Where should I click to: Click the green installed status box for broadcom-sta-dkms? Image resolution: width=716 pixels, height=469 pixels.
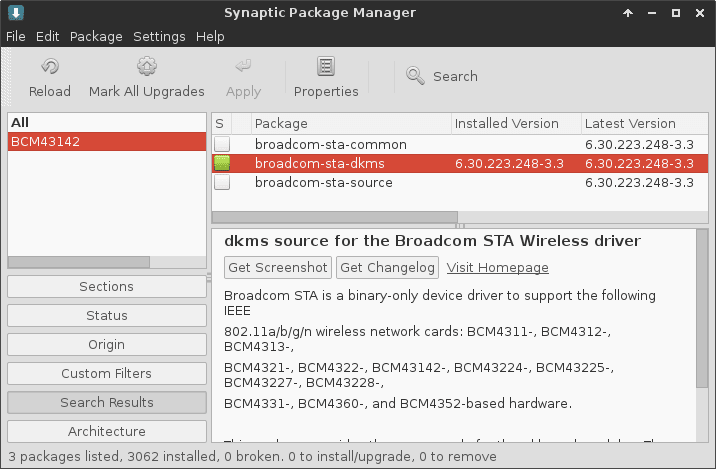(x=222, y=163)
